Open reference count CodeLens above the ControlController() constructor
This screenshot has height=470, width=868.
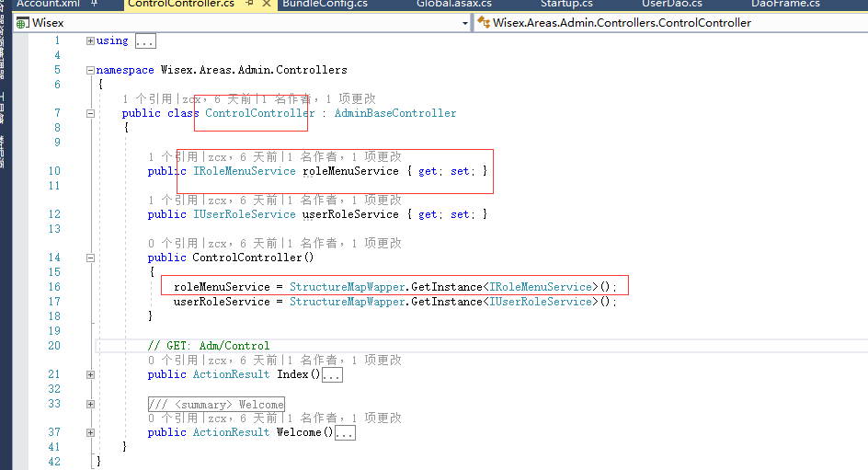173,244
